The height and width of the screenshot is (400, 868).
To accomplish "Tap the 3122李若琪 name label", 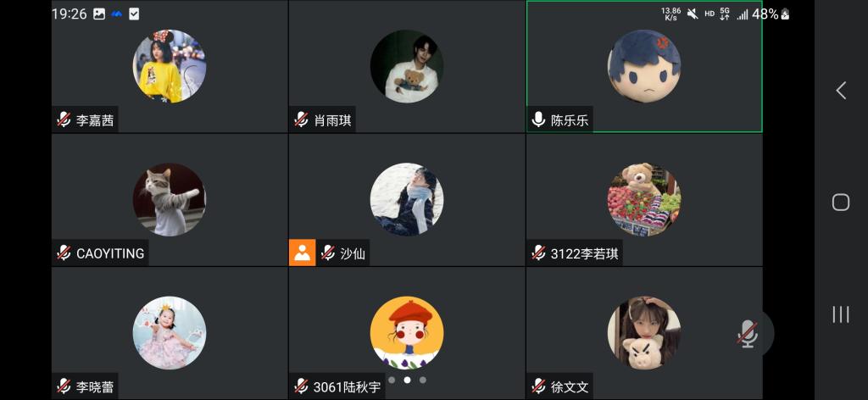I will tap(585, 254).
